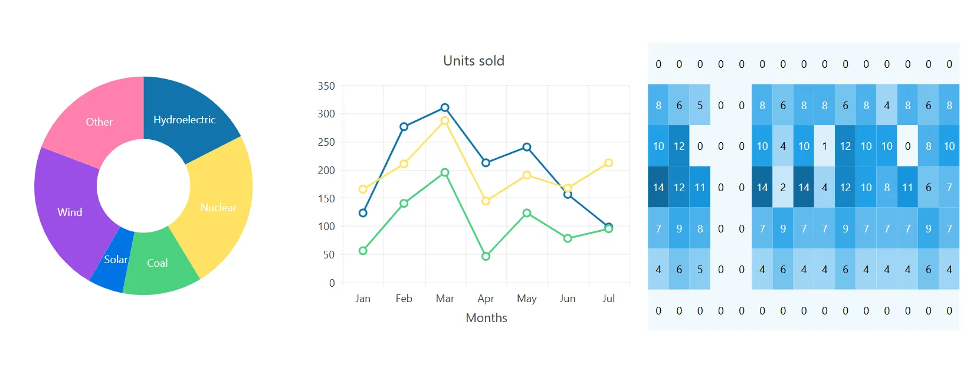
Task: Select the green line's May data point
Action: (x=527, y=213)
